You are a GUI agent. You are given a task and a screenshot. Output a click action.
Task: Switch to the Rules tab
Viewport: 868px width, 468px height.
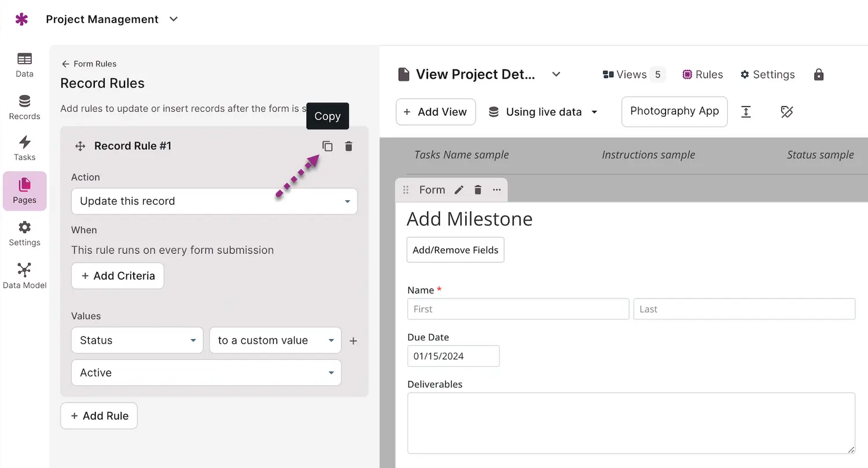click(x=703, y=75)
